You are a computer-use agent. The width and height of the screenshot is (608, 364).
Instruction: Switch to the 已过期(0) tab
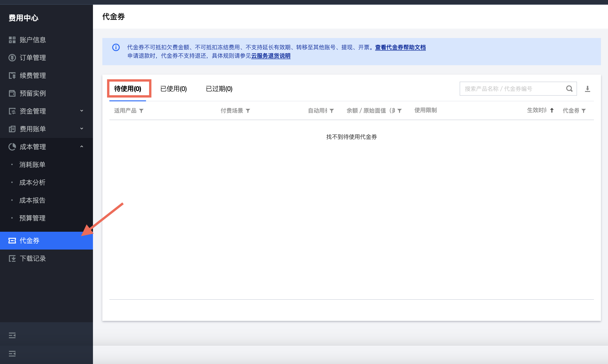click(219, 89)
